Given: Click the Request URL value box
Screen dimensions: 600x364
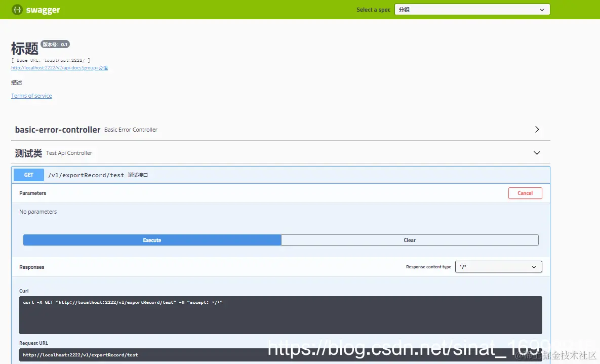Looking at the screenshot, I should [x=281, y=355].
